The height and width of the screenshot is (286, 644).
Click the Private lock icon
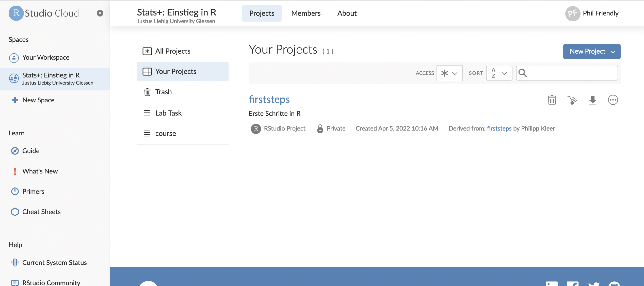[320, 129]
